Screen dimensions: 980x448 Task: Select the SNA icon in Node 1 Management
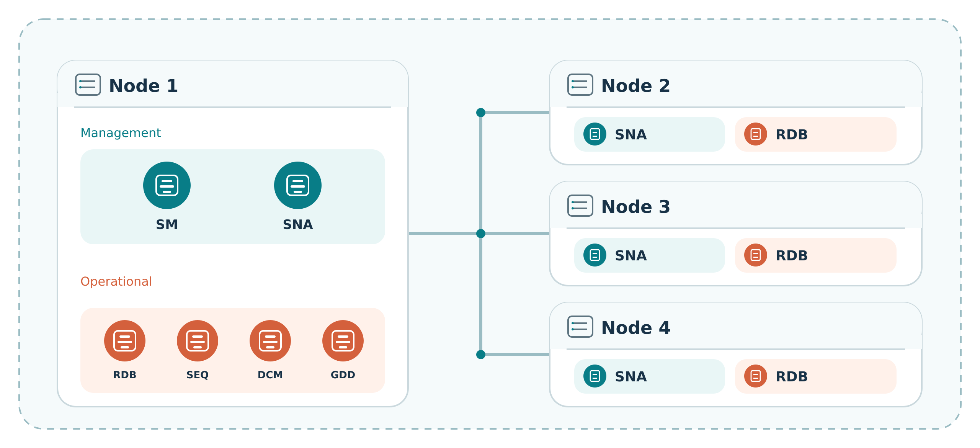point(298,185)
